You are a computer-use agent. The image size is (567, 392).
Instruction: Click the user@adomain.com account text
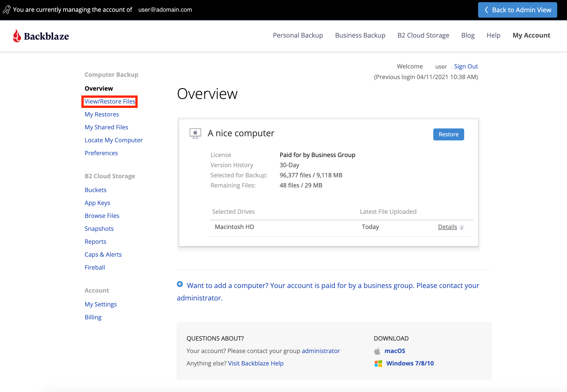pos(165,10)
